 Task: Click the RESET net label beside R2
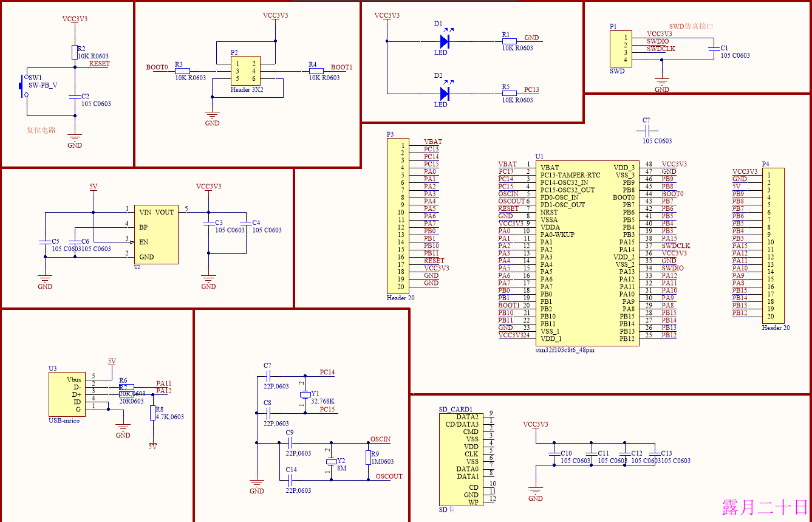pos(100,63)
